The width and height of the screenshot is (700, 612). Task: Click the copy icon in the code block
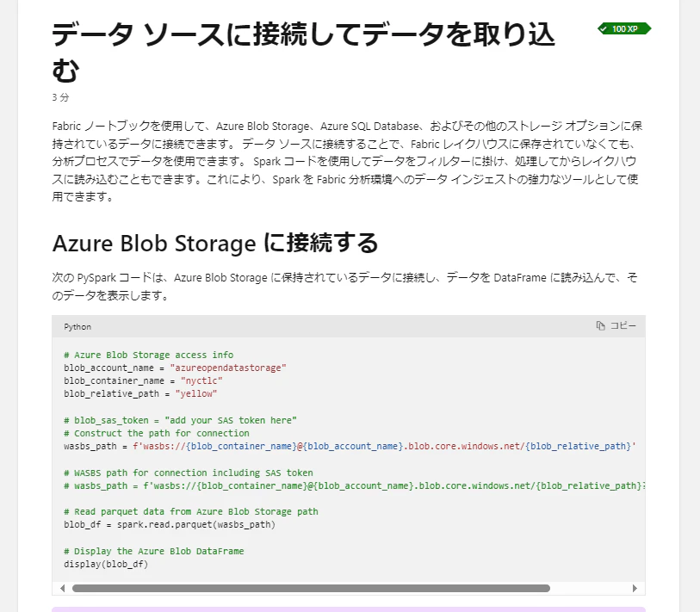click(600, 326)
